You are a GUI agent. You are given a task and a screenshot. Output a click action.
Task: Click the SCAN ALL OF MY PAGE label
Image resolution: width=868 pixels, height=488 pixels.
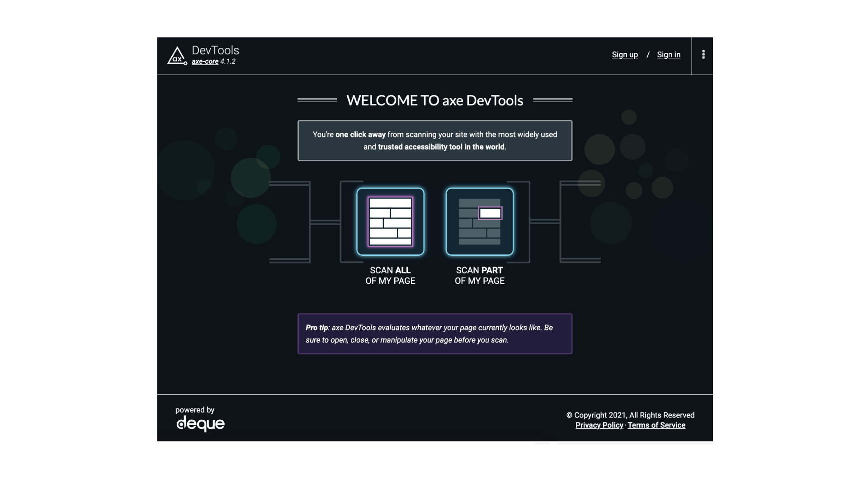pyautogui.click(x=390, y=276)
